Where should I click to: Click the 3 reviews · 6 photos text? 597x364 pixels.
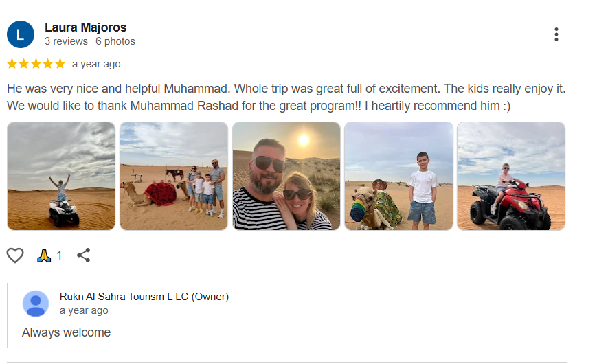click(90, 41)
